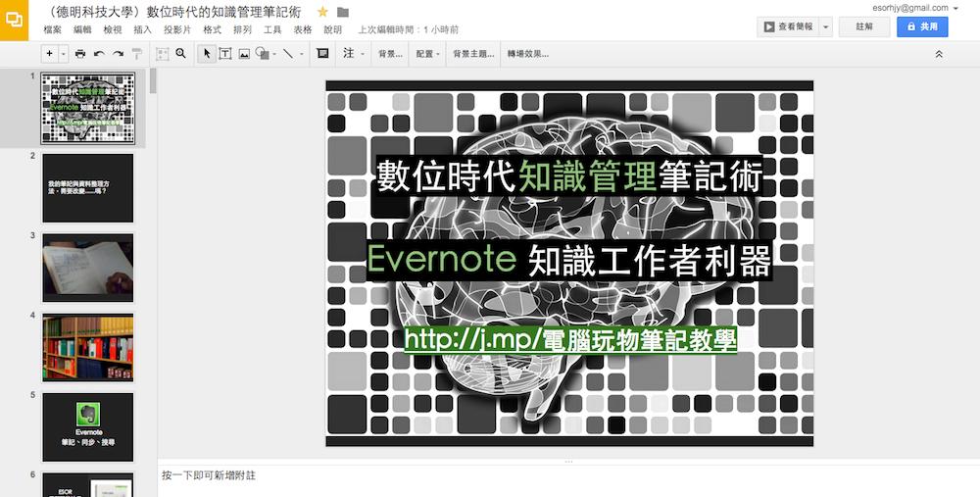Screen dimensions: 980x497
Task: Click the new slide plus button
Action: (50, 54)
